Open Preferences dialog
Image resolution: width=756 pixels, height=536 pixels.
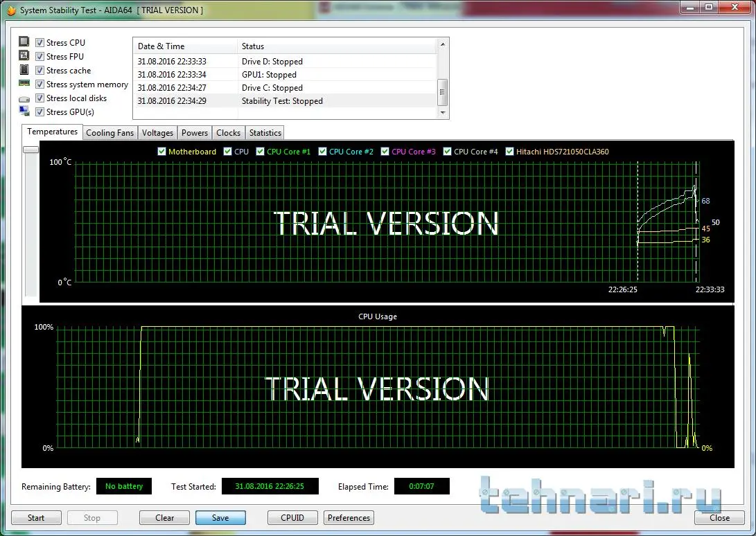pyautogui.click(x=349, y=518)
